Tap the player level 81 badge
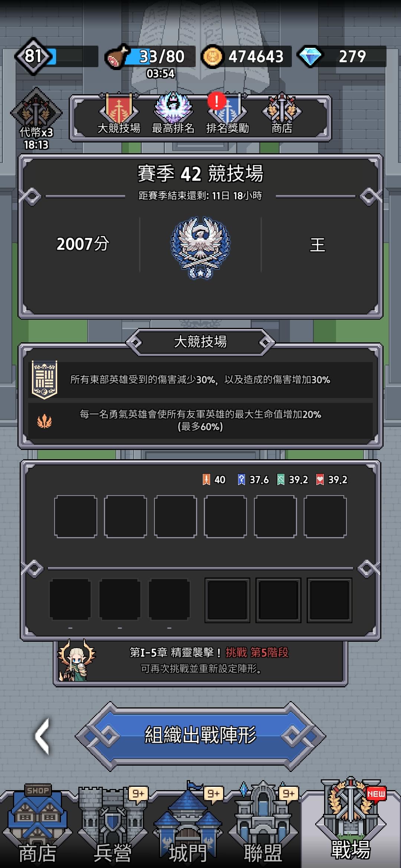This screenshot has width=401, height=868. pos(33,56)
